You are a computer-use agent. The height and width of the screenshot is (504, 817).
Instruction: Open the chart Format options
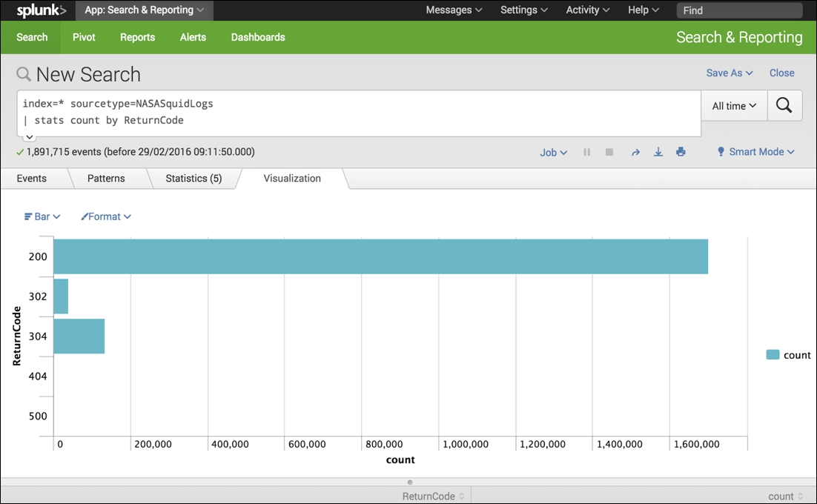[106, 216]
